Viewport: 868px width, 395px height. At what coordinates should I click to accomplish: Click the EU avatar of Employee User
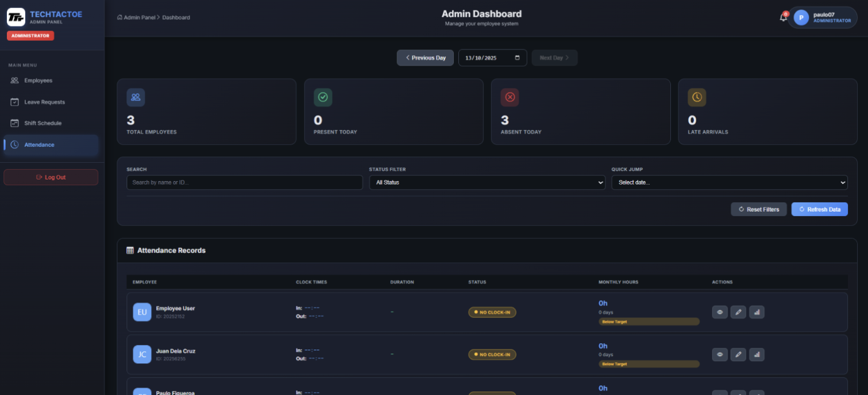[142, 312]
